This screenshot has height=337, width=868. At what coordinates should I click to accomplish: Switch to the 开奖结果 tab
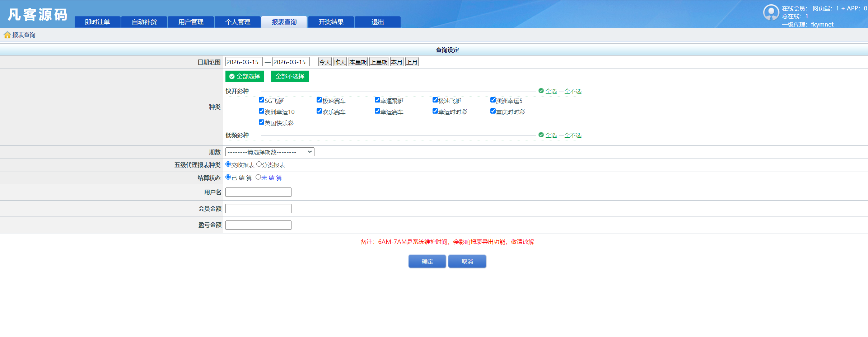(x=331, y=22)
